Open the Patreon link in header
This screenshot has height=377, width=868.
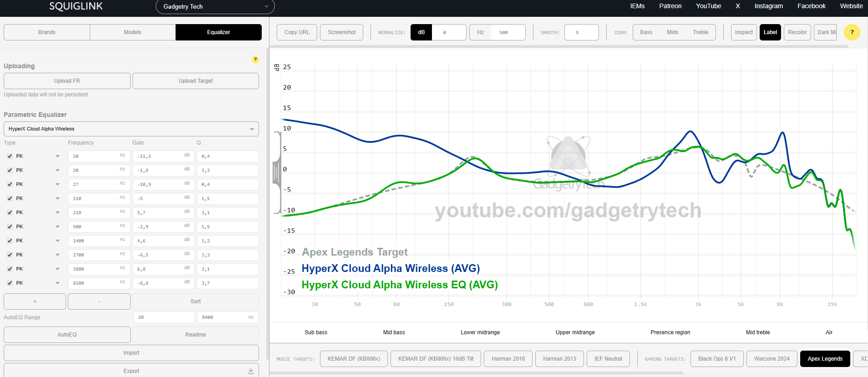670,6
